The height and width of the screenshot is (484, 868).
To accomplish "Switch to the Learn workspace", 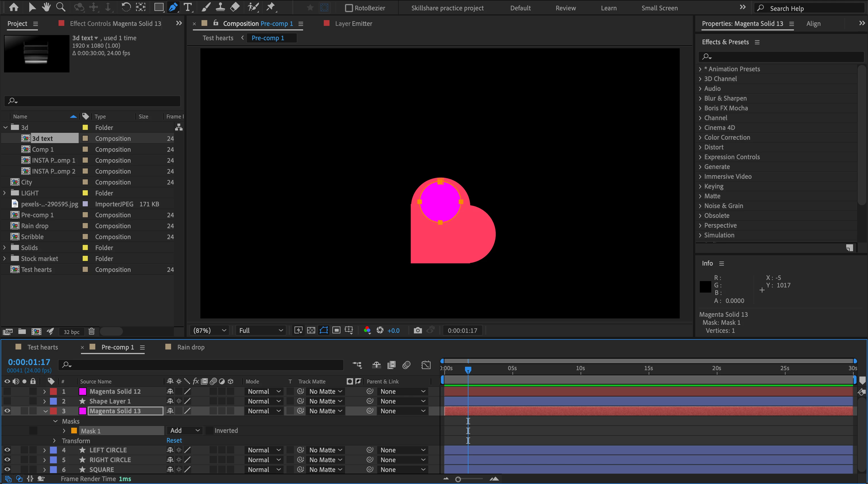I will click(609, 8).
